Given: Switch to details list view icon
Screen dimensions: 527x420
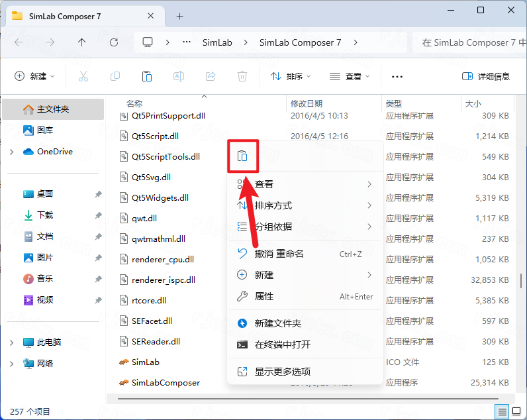Looking at the screenshot, I should pyautogui.click(x=502, y=411).
